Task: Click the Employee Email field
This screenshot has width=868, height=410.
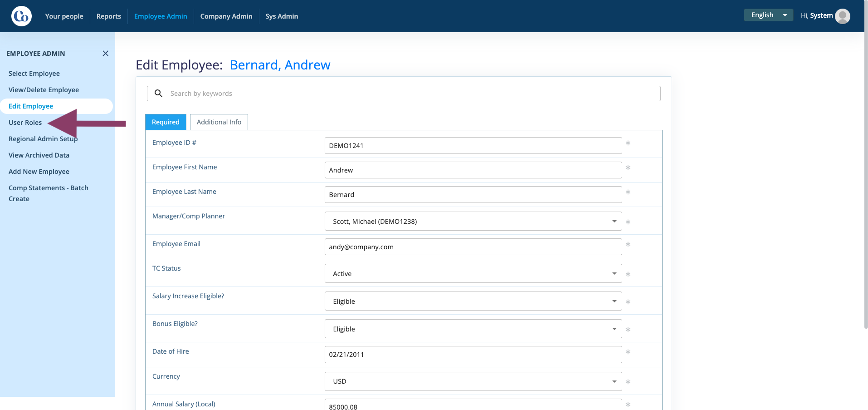Action: point(473,247)
